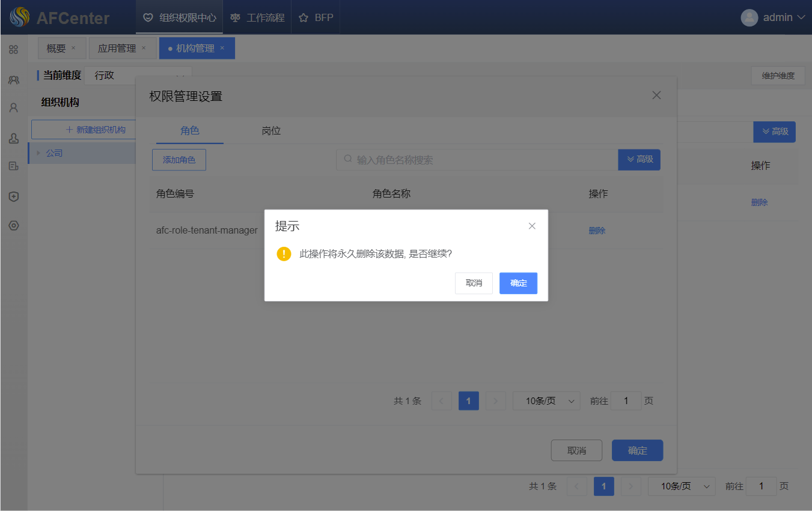
Task: Cancel deletion with 取消 in prompt
Action: coord(474,283)
